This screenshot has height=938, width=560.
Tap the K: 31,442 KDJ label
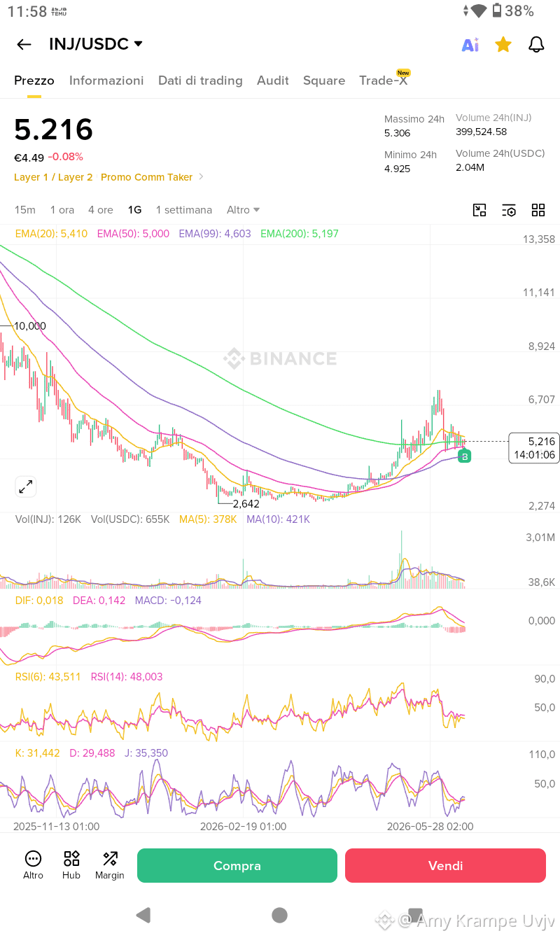click(38, 753)
